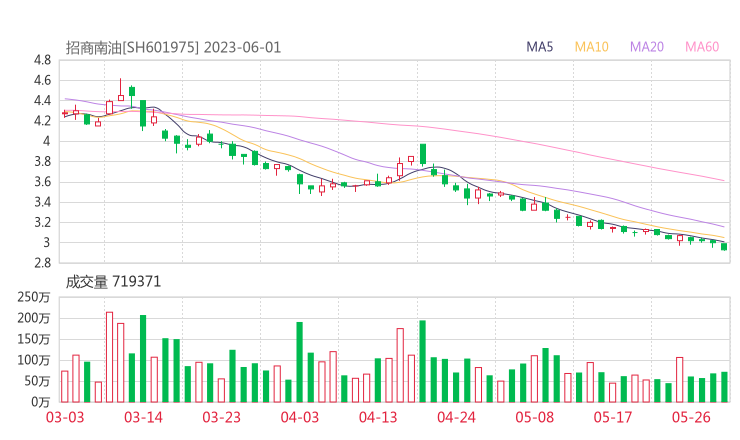
Task: Click the MA10 legend label
Action: [x=591, y=47]
